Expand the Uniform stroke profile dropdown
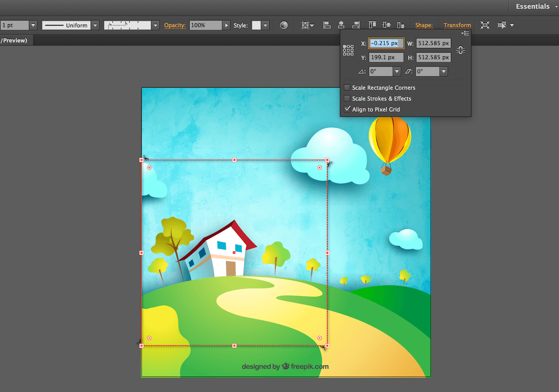 point(95,25)
